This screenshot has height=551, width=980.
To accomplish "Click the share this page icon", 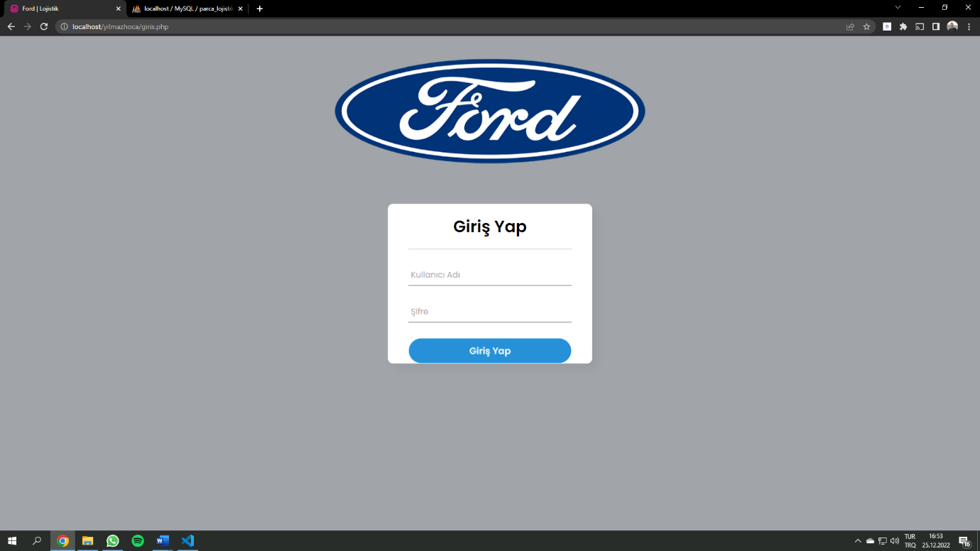I will [850, 27].
